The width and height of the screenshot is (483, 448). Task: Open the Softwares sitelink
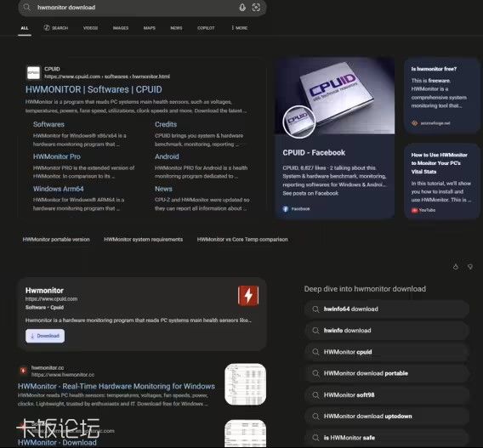pyautogui.click(x=48, y=124)
